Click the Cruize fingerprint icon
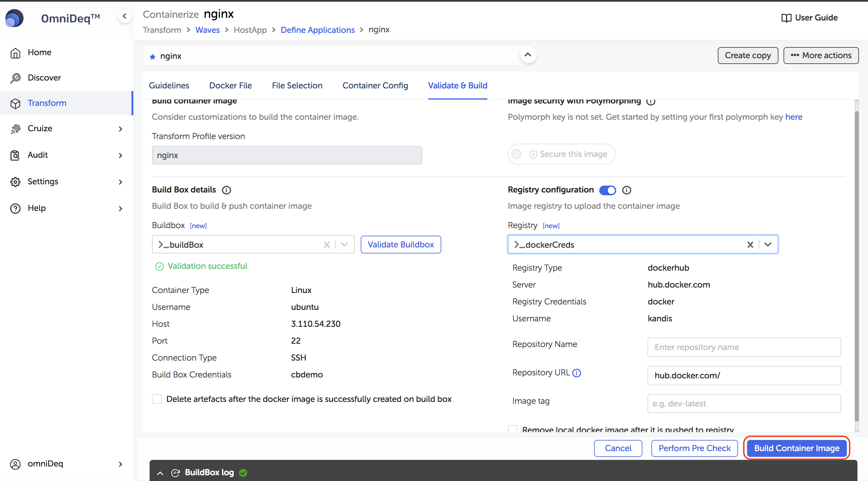868x481 pixels. (x=15, y=129)
